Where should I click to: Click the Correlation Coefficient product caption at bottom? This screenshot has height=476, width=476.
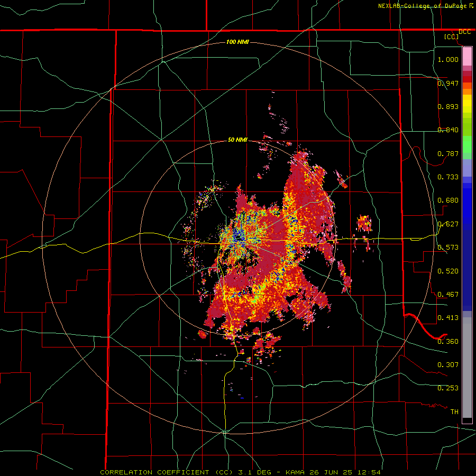pyautogui.click(x=240, y=472)
